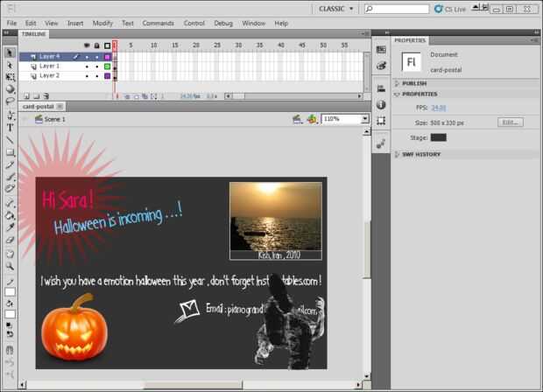Click the New Folder icon in timeline
Screen dimensions: 543x392
37,96
